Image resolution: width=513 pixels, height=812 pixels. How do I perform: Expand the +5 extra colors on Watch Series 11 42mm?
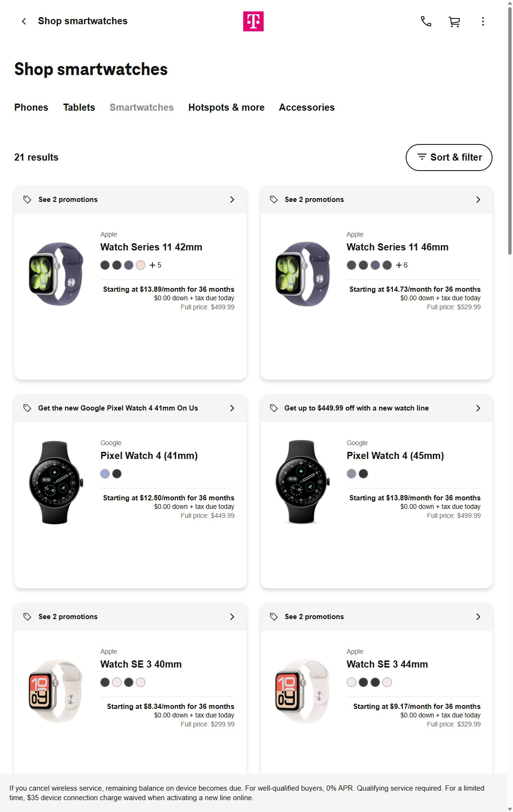[155, 265]
